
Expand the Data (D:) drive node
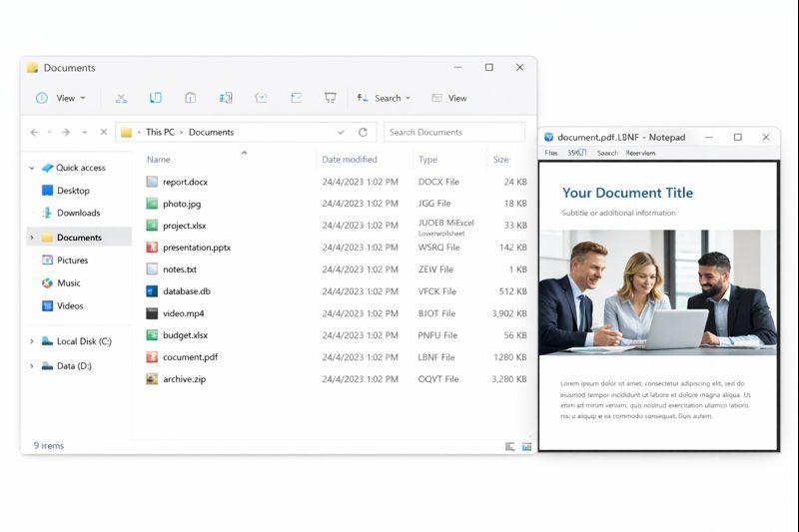[x=32, y=366]
